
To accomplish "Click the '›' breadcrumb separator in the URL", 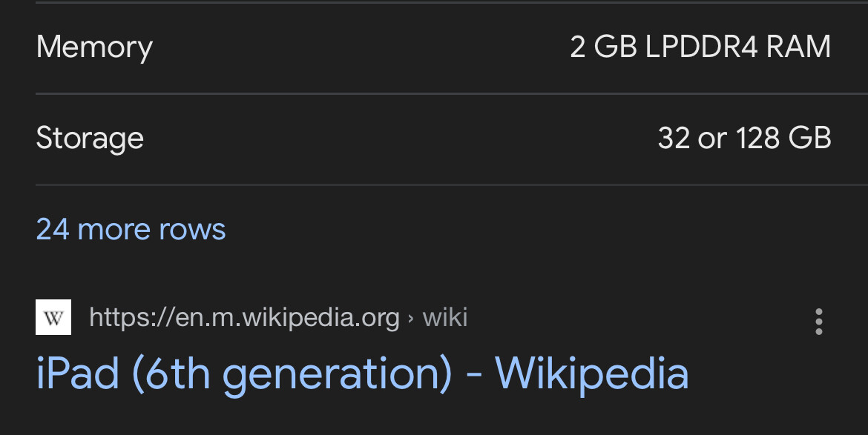I will (x=411, y=319).
